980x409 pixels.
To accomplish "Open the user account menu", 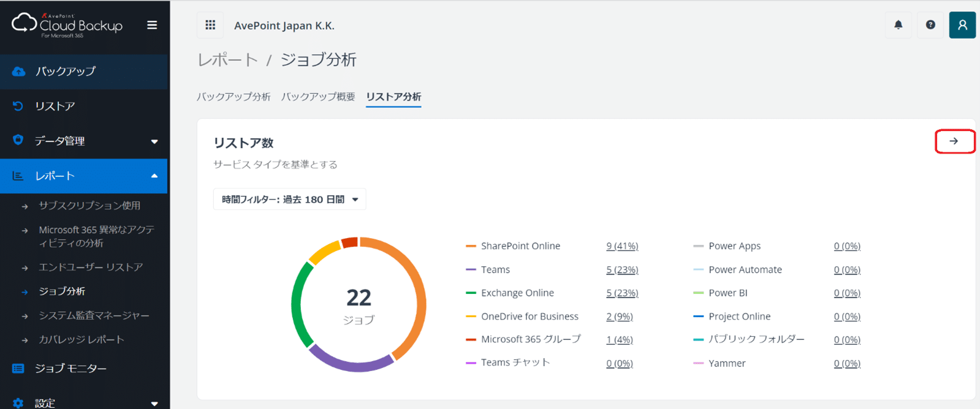I will click(x=962, y=25).
